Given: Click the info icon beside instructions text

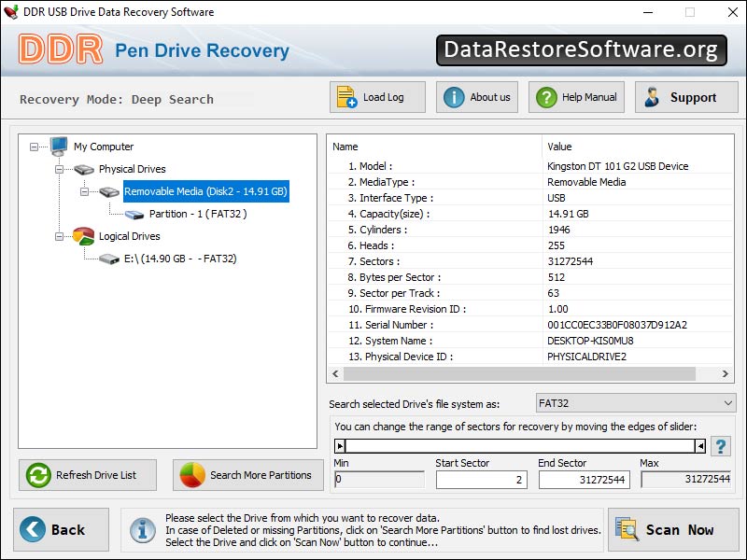Looking at the screenshot, I should click(143, 530).
